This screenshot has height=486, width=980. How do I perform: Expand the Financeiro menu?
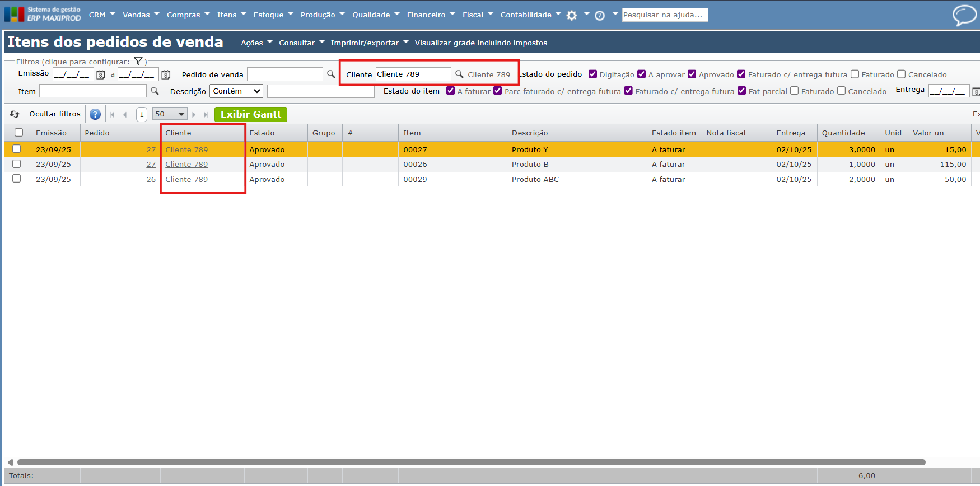click(431, 15)
